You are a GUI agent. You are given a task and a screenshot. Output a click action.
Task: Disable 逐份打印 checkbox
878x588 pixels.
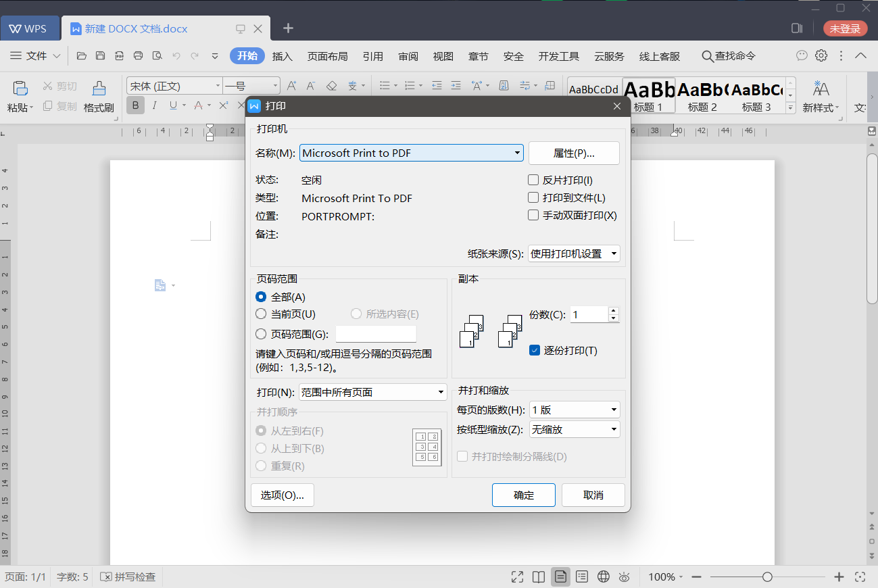coord(533,350)
